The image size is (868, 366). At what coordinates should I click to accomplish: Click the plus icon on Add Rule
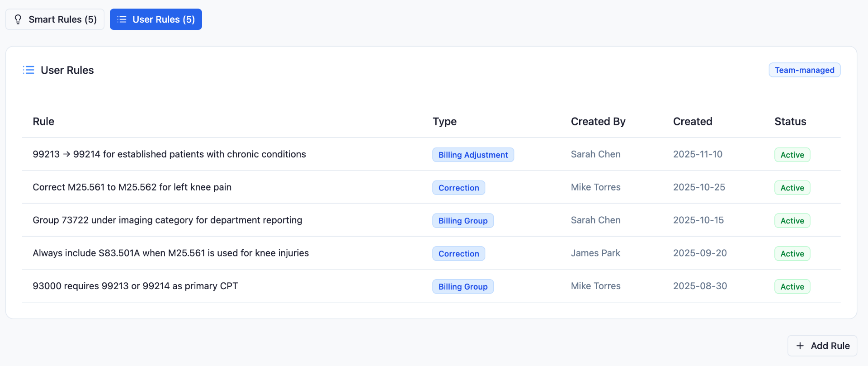(x=800, y=346)
